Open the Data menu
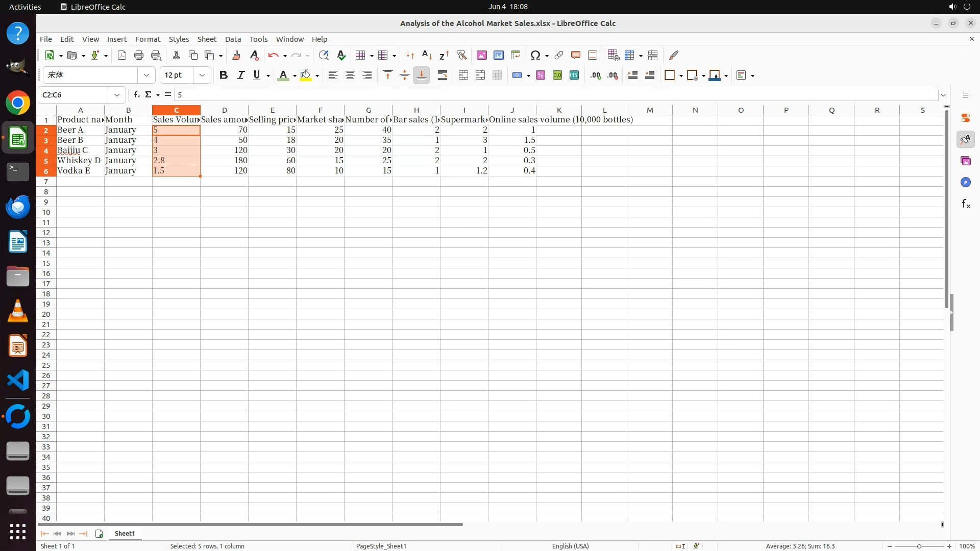 (x=233, y=39)
